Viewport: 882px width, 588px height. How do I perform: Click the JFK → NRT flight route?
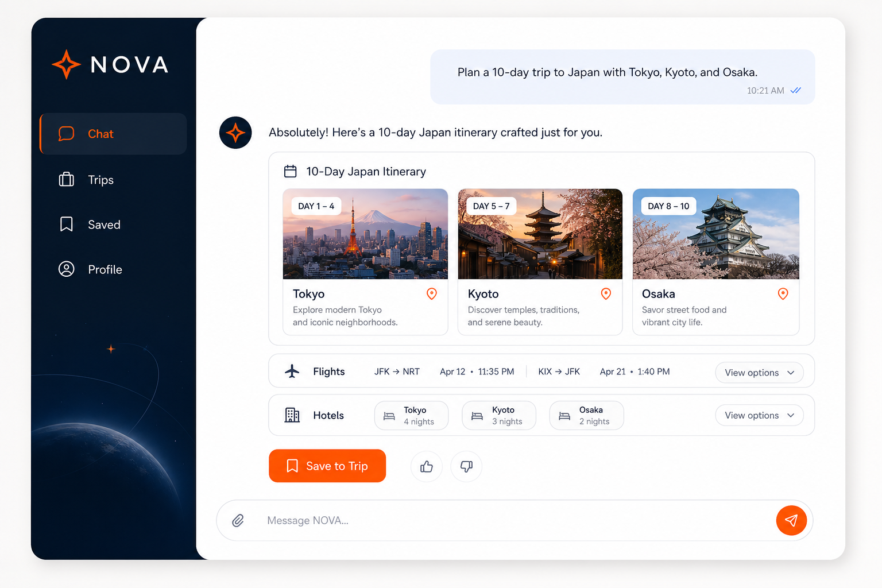click(x=397, y=372)
